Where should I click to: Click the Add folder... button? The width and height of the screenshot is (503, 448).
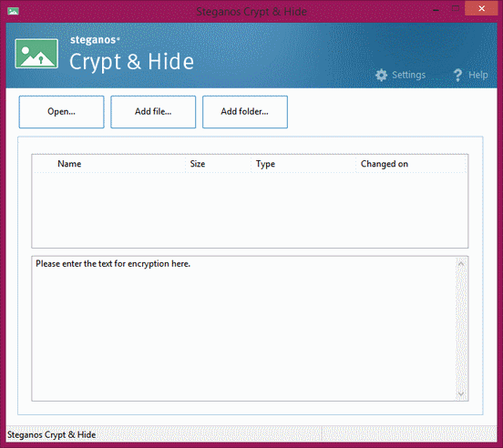(x=245, y=112)
